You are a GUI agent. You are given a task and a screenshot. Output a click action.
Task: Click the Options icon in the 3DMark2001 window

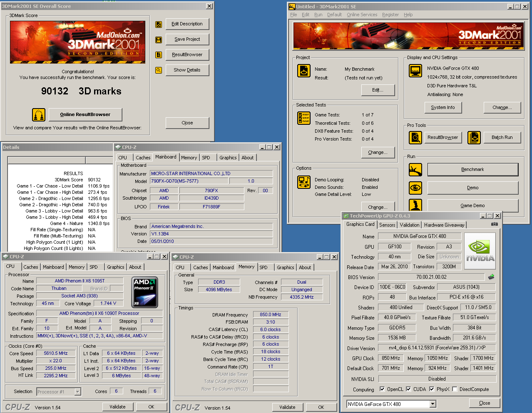304,182
